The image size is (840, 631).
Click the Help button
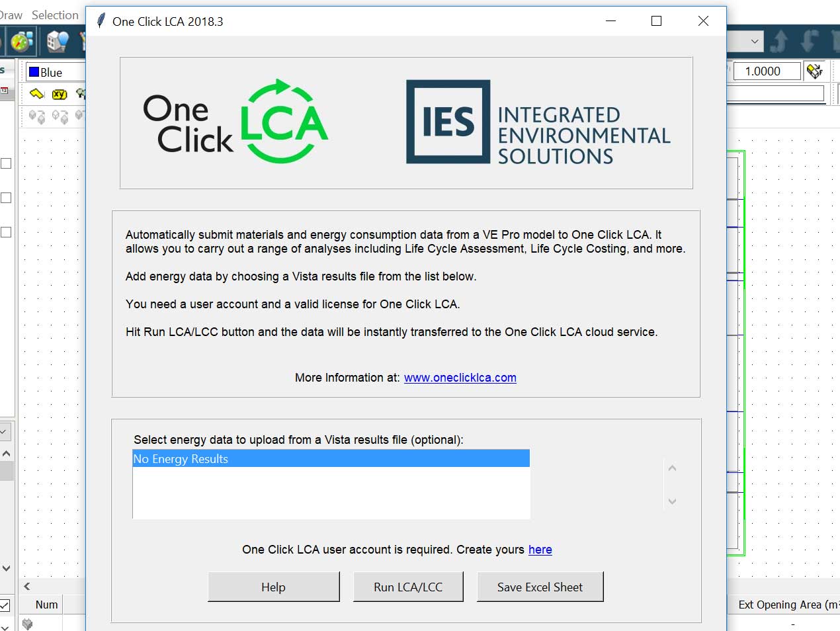pyautogui.click(x=273, y=587)
